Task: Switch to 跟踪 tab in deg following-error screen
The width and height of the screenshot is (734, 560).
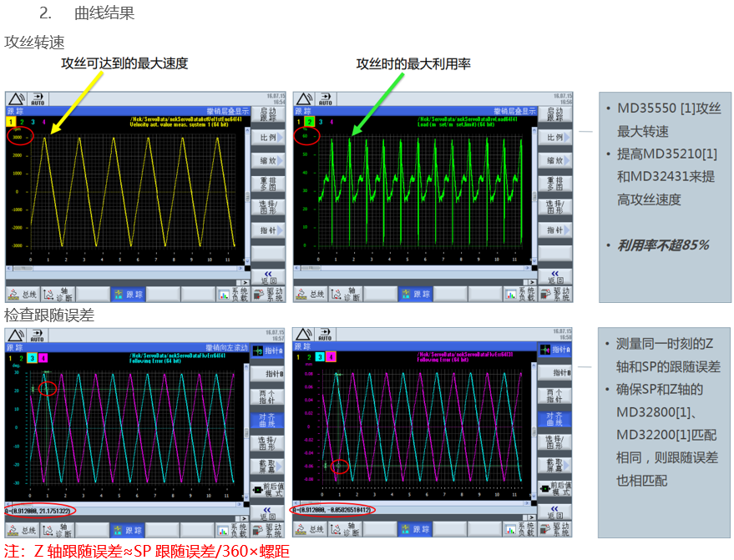Action: click(127, 530)
